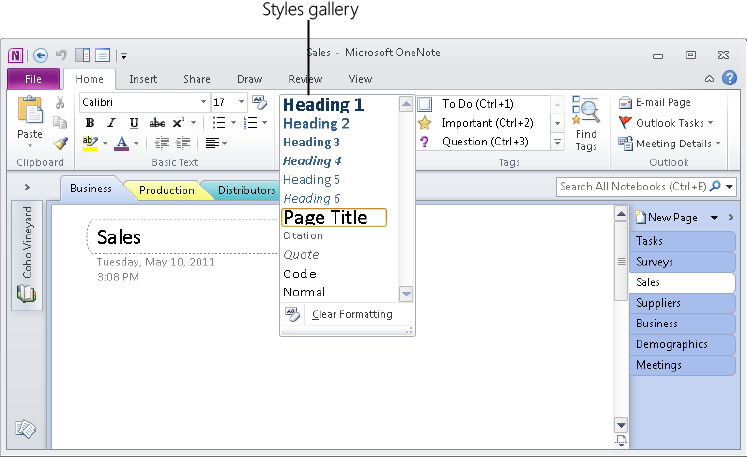Toggle Italic formatting
This screenshot has height=457, width=747.
click(x=111, y=123)
